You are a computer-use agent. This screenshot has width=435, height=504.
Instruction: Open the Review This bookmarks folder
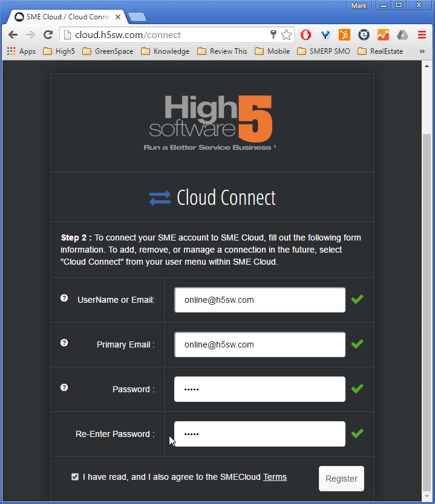(222, 51)
